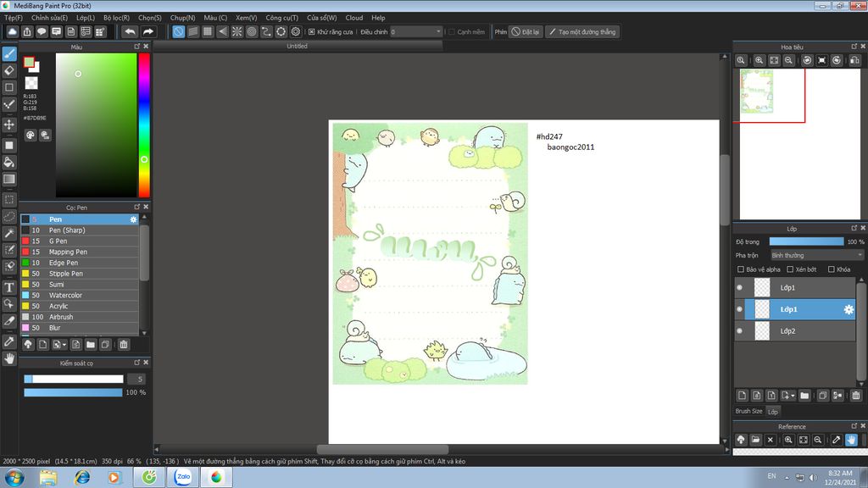Open Điều chỉnh correction dropdown

pos(416,31)
